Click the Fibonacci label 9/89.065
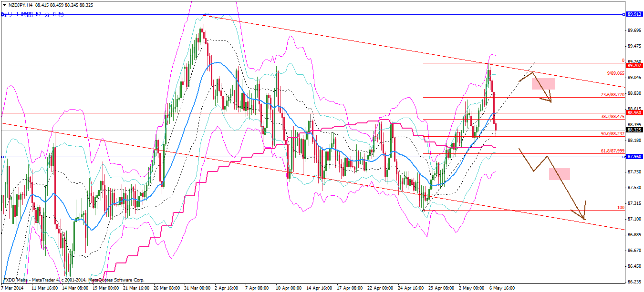 615,73
